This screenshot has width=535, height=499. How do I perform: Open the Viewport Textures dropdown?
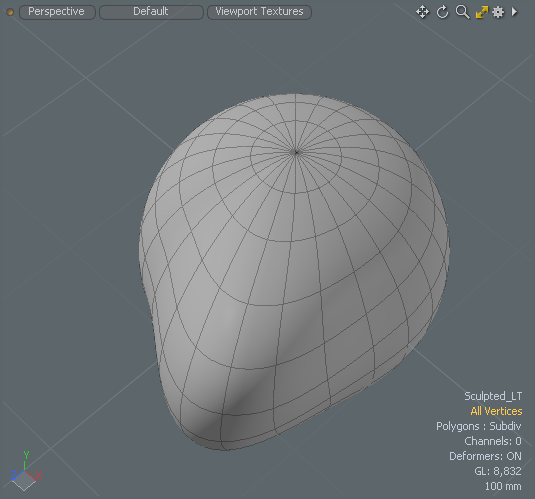[x=259, y=12]
